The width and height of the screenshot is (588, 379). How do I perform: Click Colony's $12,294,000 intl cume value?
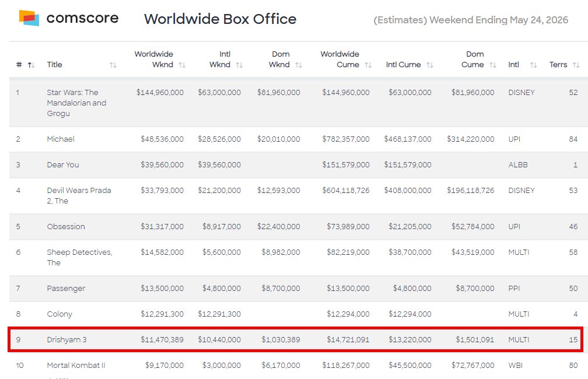[410, 314]
